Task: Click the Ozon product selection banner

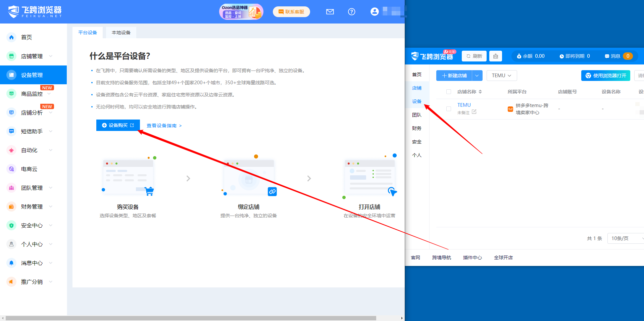Action: (241, 12)
